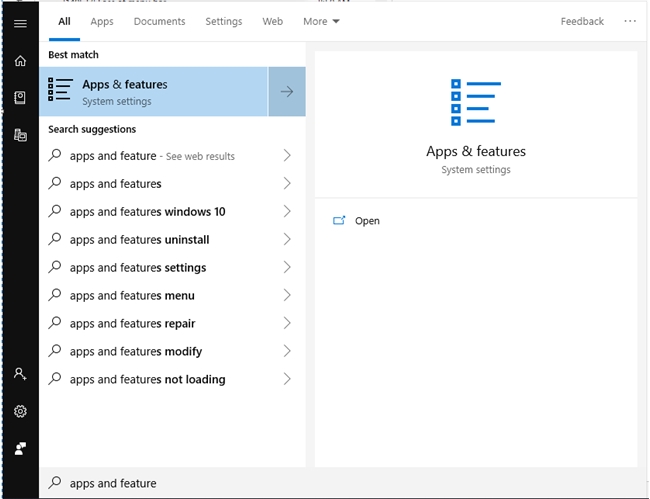Select 'apps and features windows 10' suggestion

point(148,212)
